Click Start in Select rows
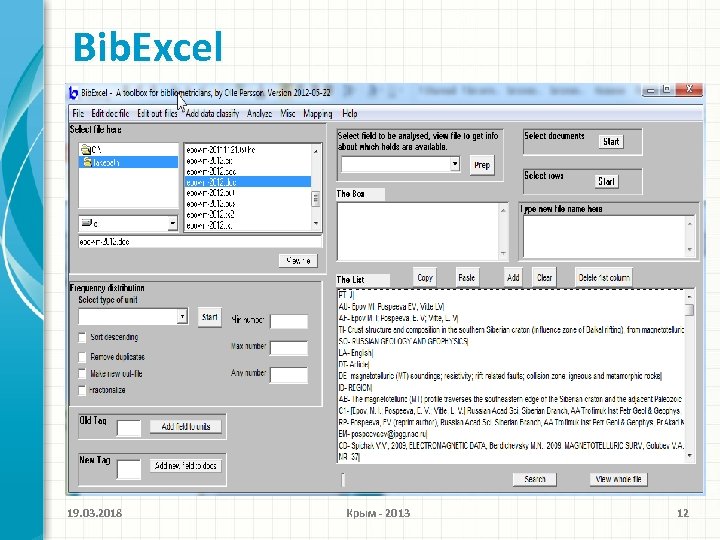 click(x=606, y=181)
